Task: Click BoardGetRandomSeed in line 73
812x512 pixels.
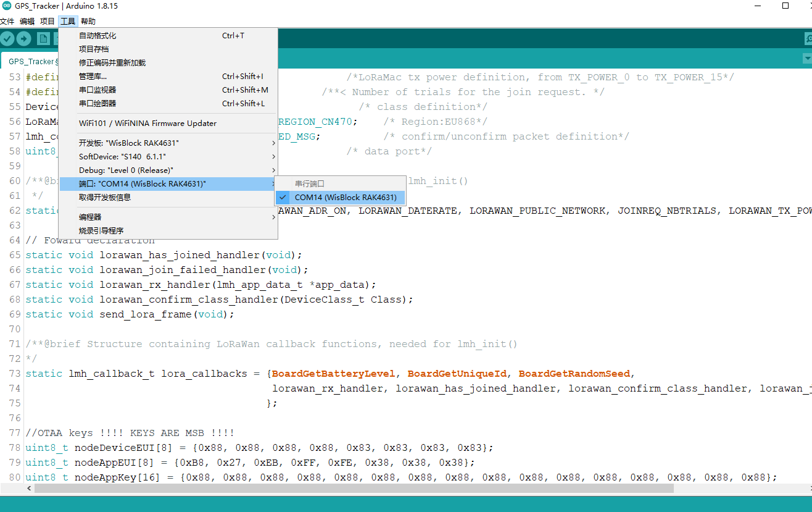Action: [x=574, y=374]
